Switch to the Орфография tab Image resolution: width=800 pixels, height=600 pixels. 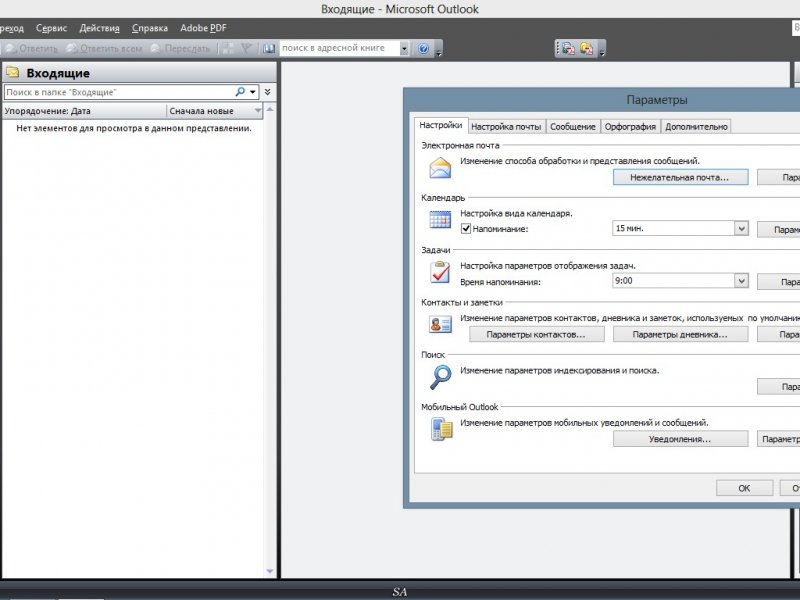[630, 127]
